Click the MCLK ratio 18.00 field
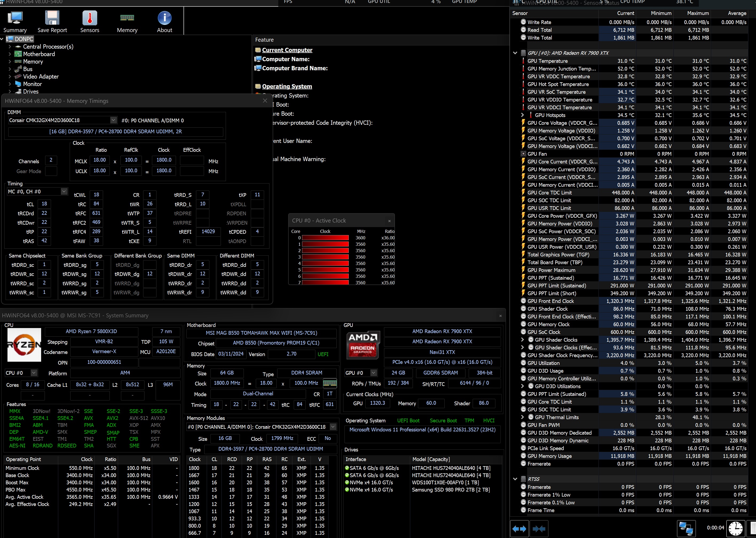The height and width of the screenshot is (538, 756). tap(100, 160)
